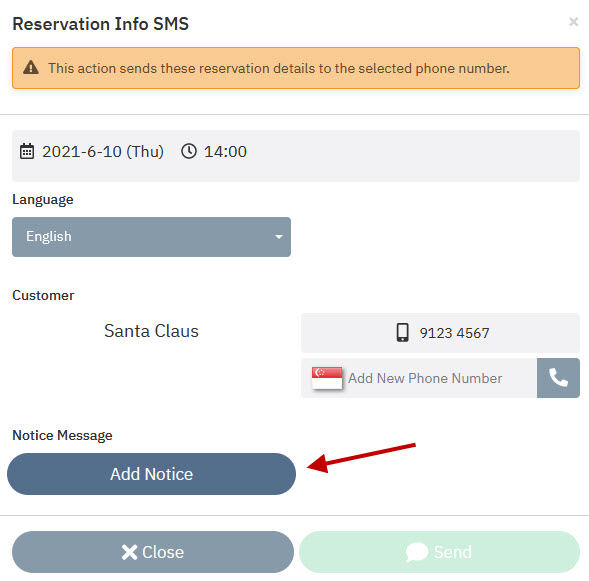
Task: Click the calendar icon beside the date
Action: coord(27,151)
